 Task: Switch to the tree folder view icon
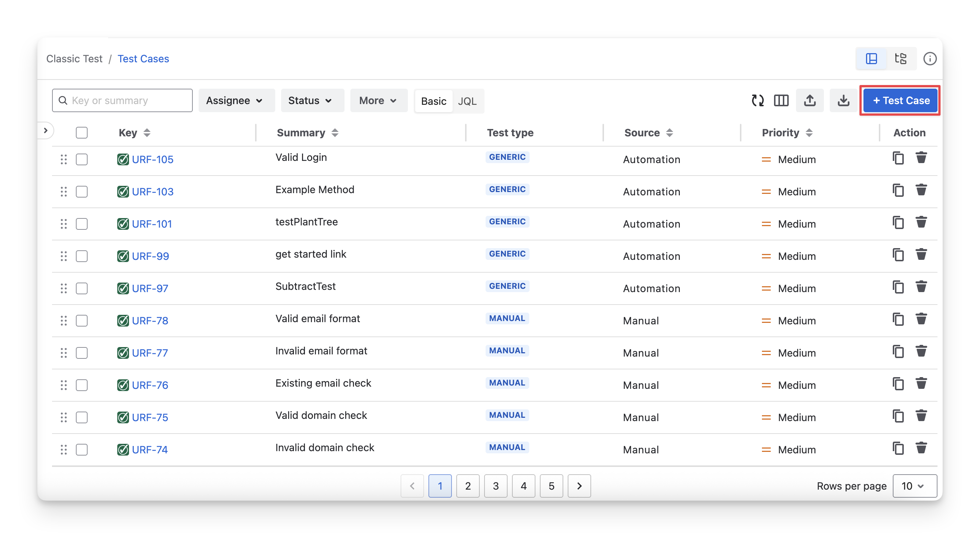point(900,59)
